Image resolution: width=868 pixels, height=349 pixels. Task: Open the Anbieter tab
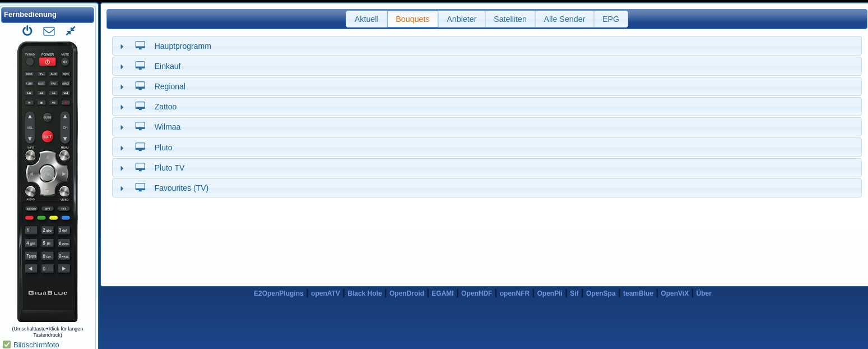[462, 19]
